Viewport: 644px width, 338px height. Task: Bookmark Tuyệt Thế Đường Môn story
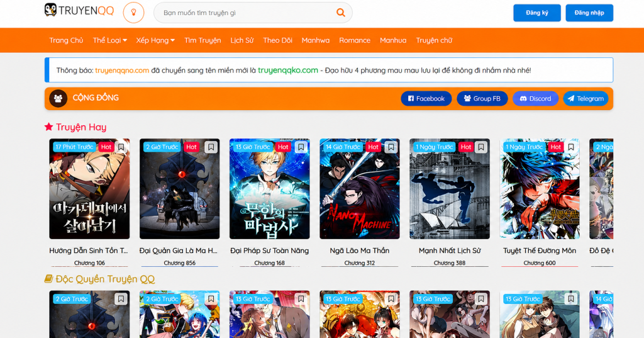[571, 147]
